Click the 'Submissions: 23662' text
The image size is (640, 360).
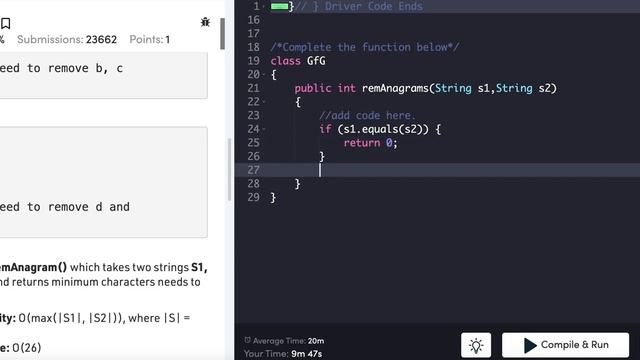(67, 40)
